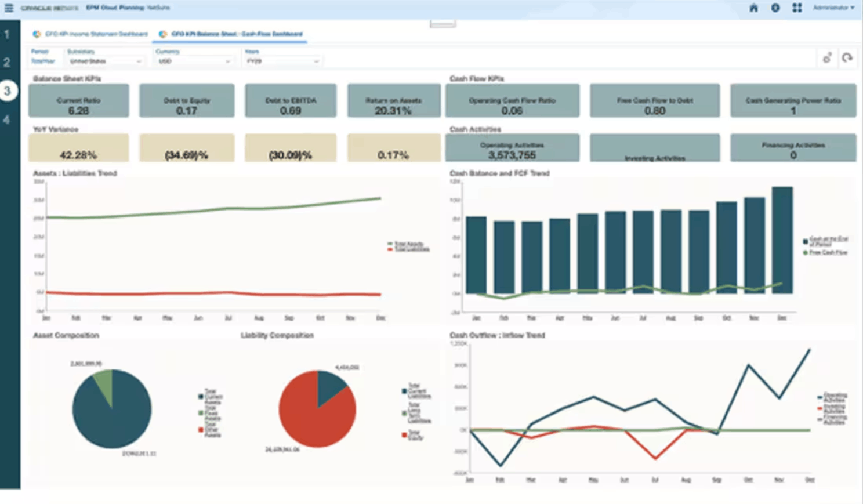The height and width of the screenshot is (504, 863).
Task: Open the Years dropdown showing FY20
Action: [x=282, y=61]
